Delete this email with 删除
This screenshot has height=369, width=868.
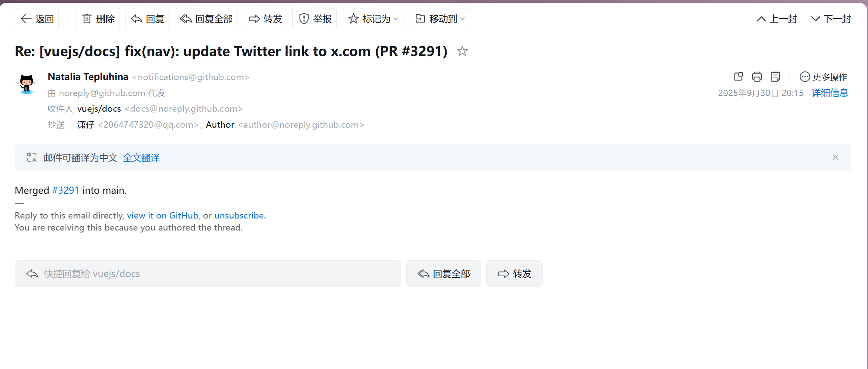pyautogui.click(x=98, y=19)
